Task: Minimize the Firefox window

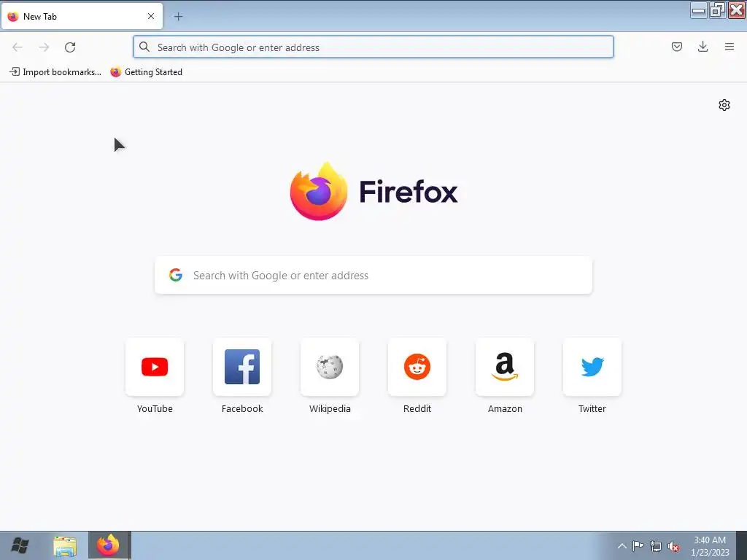Action: click(698, 10)
